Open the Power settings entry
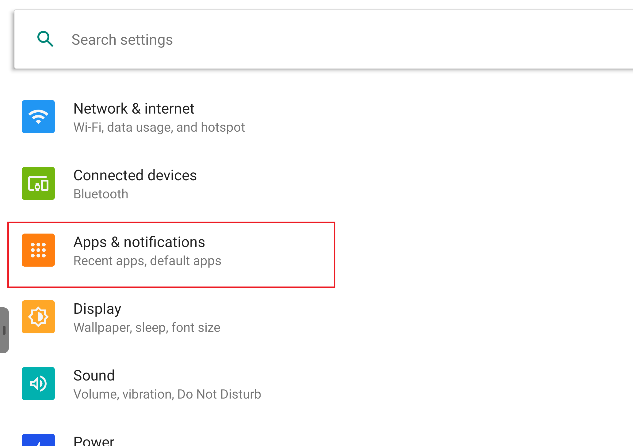Image resolution: width=633 pixels, height=446 pixels. 94,440
